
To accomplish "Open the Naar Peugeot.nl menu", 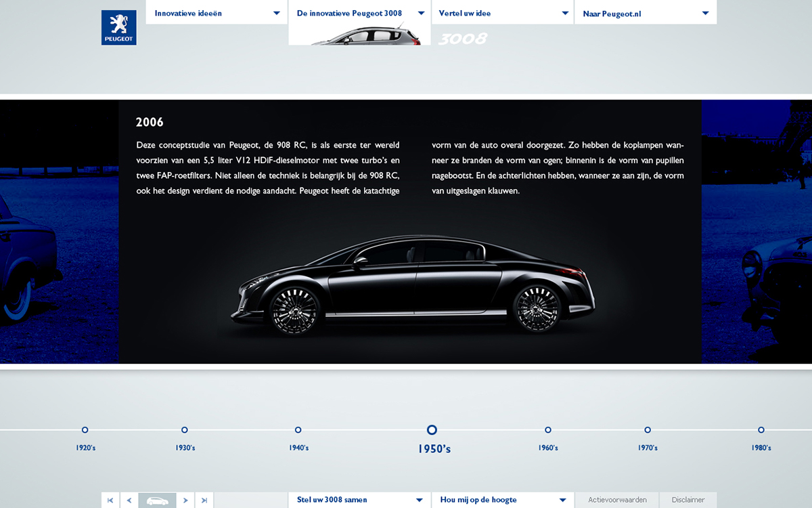I will 646,13.
